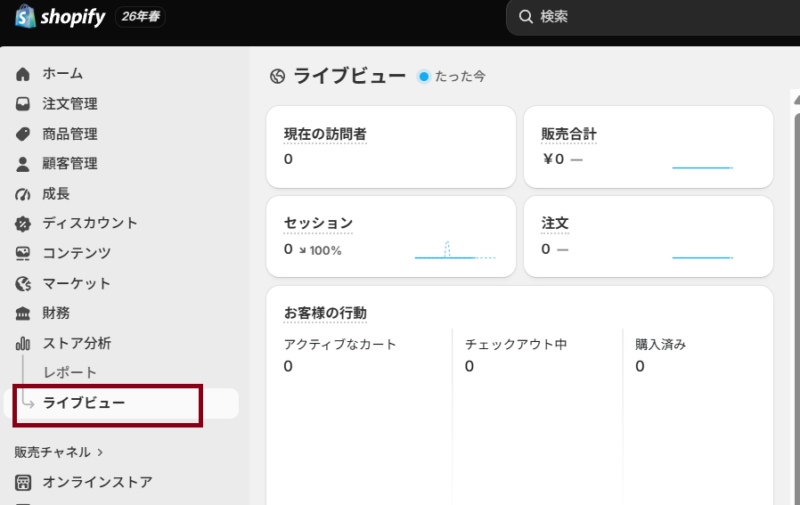Click the 100% session change indicator

[320, 250]
